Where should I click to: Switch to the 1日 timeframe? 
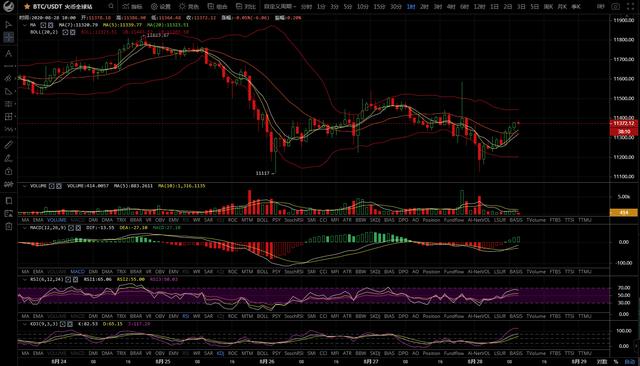coord(494,7)
